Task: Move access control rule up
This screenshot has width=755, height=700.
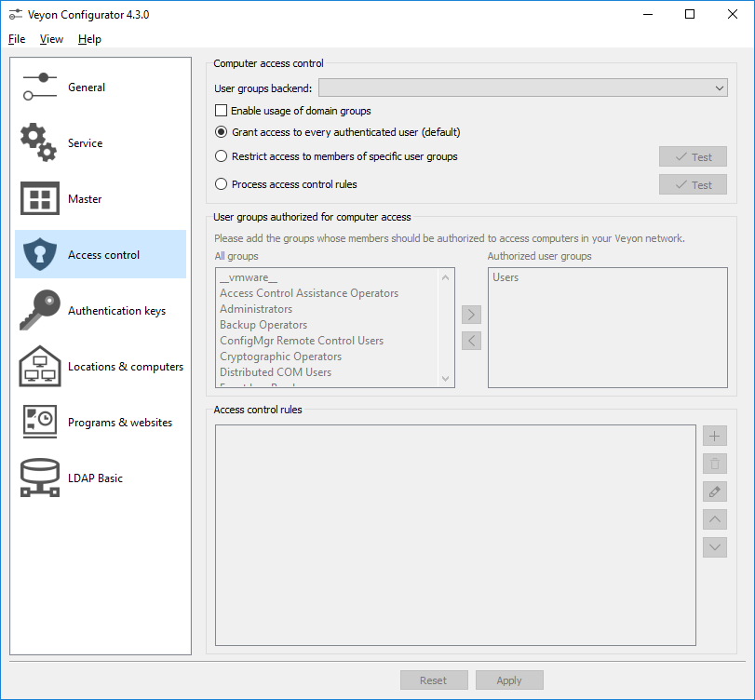Action: tap(715, 519)
